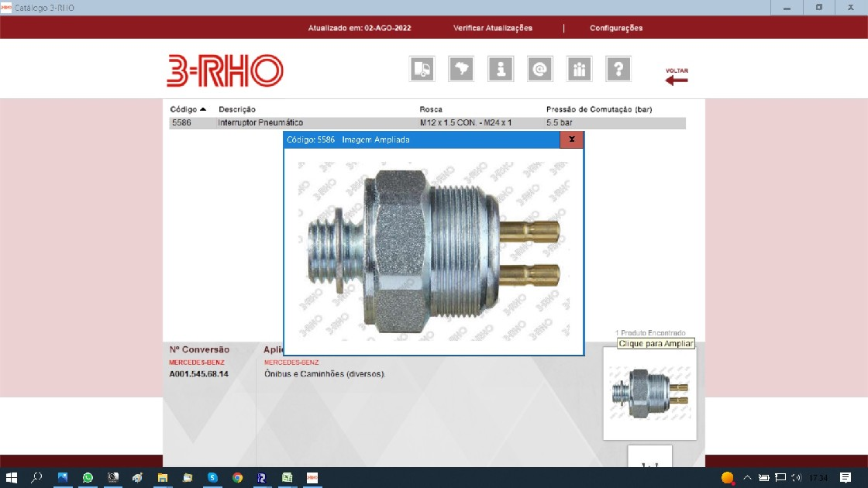Open the email contact '@' icon
Screen dimensions: 868x488
[x=539, y=69]
